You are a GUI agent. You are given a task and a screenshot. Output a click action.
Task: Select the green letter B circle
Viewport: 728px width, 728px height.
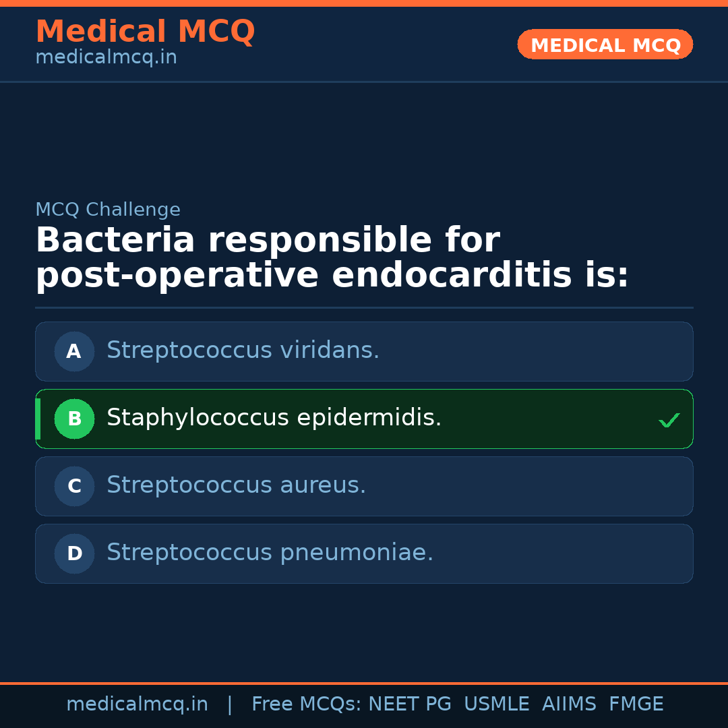(74, 419)
